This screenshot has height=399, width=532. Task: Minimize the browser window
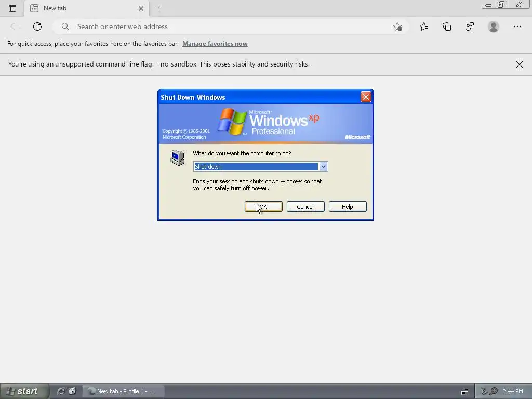click(488, 5)
